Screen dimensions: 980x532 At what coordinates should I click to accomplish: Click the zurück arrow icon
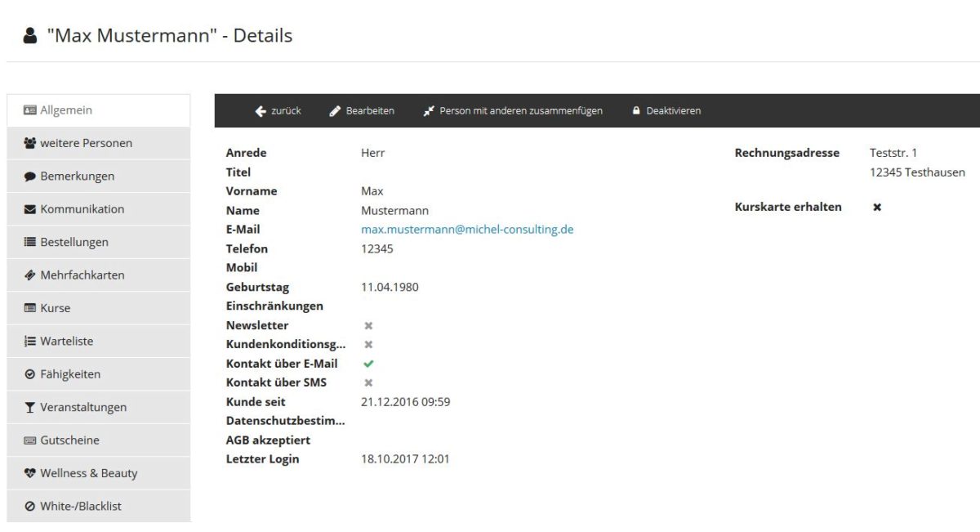[x=261, y=111]
